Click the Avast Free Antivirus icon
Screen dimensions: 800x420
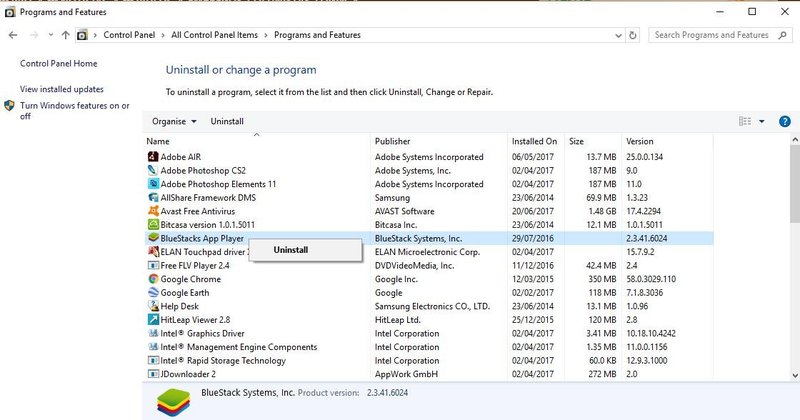pos(153,211)
